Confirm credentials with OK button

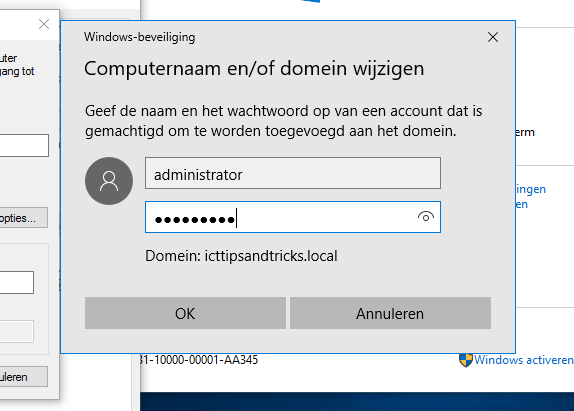tap(185, 313)
